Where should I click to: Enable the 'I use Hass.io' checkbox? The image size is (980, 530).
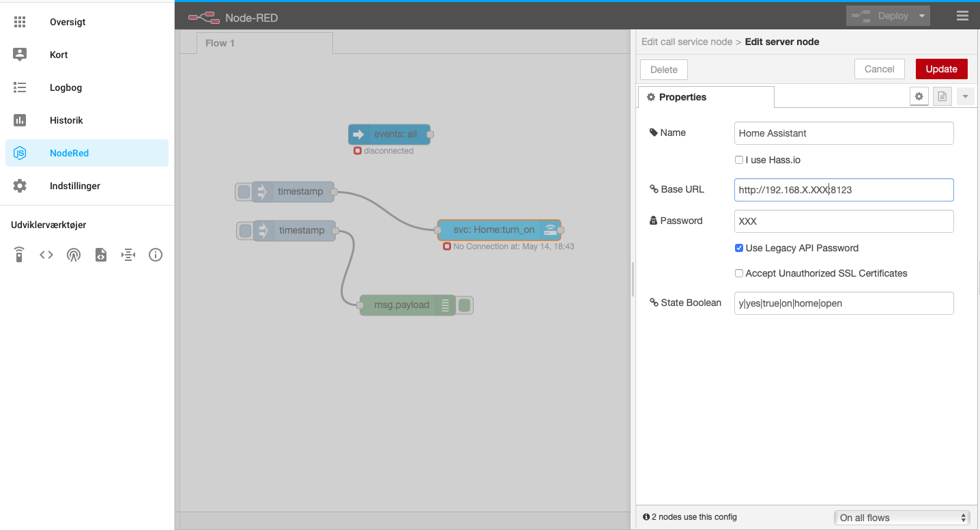(739, 160)
